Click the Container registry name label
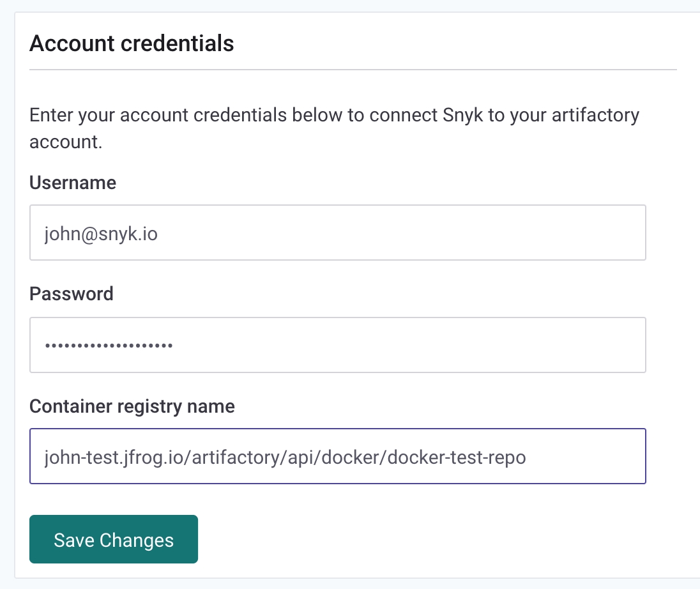 [132, 406]
